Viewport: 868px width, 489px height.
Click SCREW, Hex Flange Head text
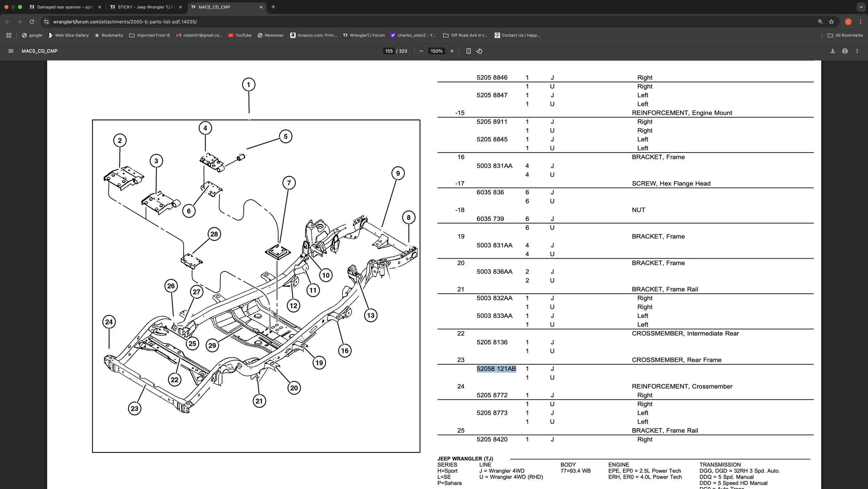(x=671, y=184)
